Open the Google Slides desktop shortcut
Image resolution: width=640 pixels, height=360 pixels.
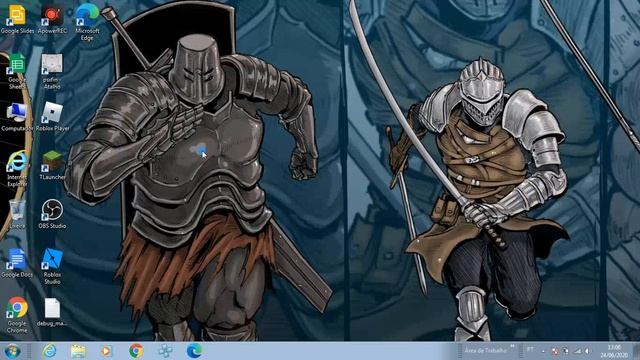(x=17, y=19)
